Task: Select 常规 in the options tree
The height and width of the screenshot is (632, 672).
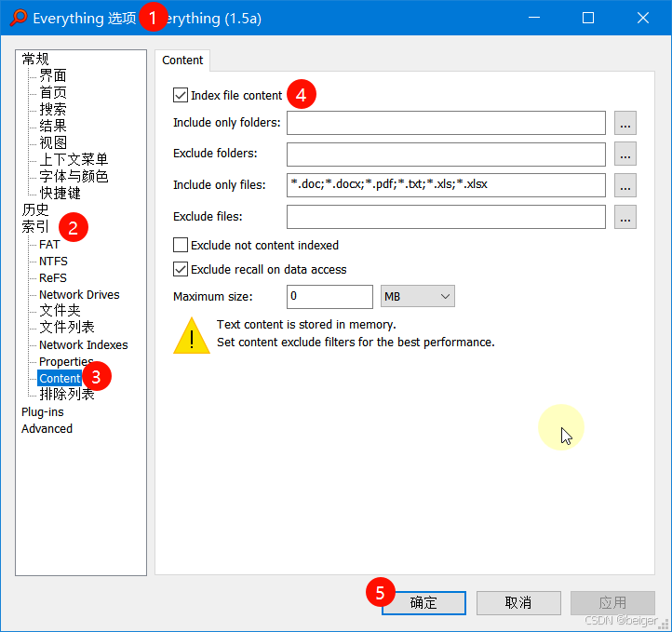Action: click(x=35, y=59)
